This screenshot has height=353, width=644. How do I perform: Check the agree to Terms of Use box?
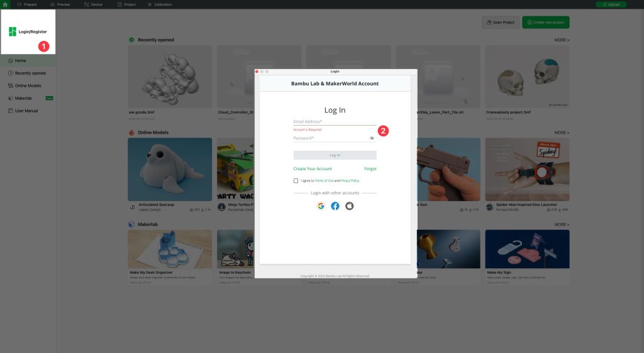click(296, 180)
